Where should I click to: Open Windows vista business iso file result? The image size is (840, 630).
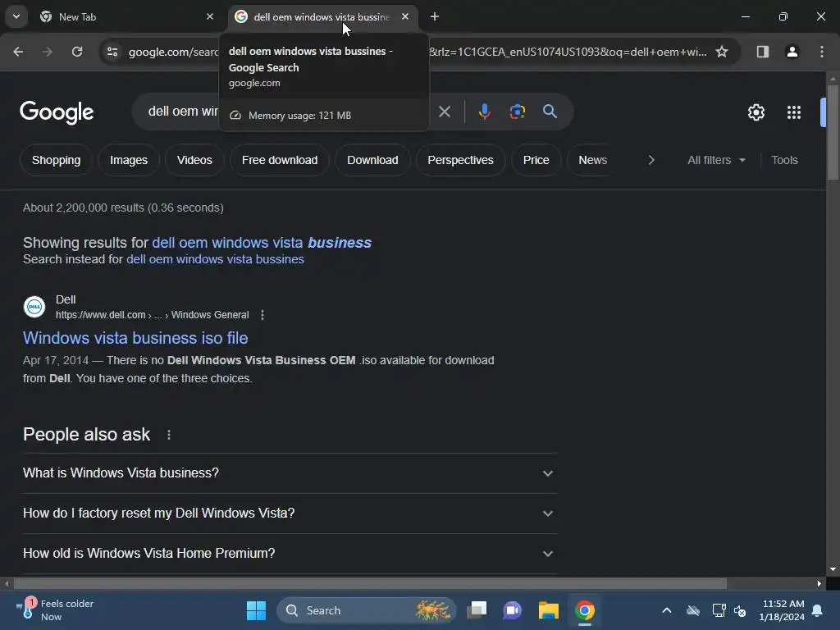tap(135, 338)
